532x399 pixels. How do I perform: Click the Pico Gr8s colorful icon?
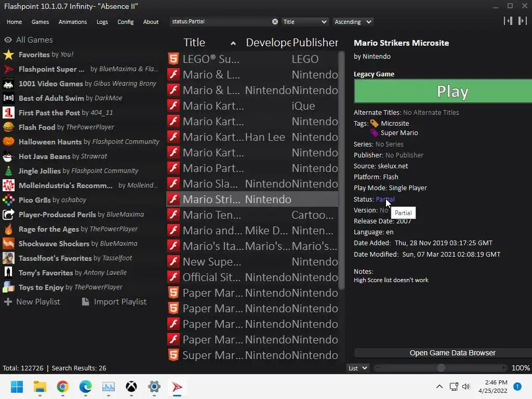pos(8,200)
